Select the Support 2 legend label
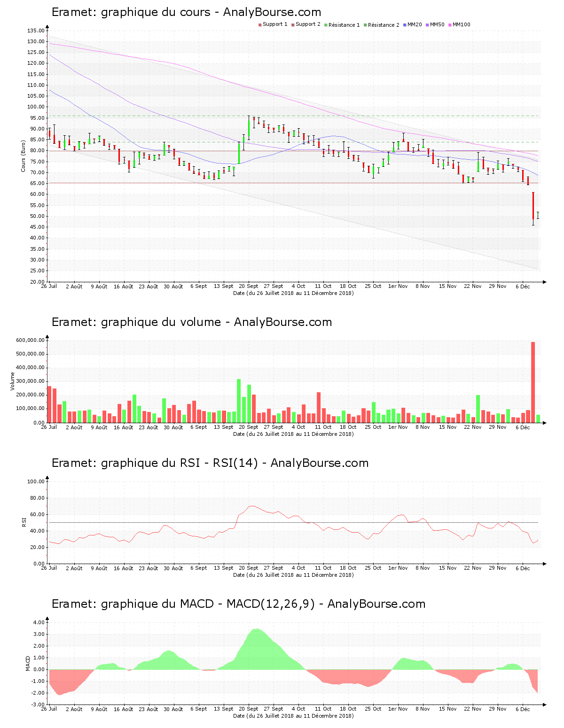 click(x=308, y=24)
